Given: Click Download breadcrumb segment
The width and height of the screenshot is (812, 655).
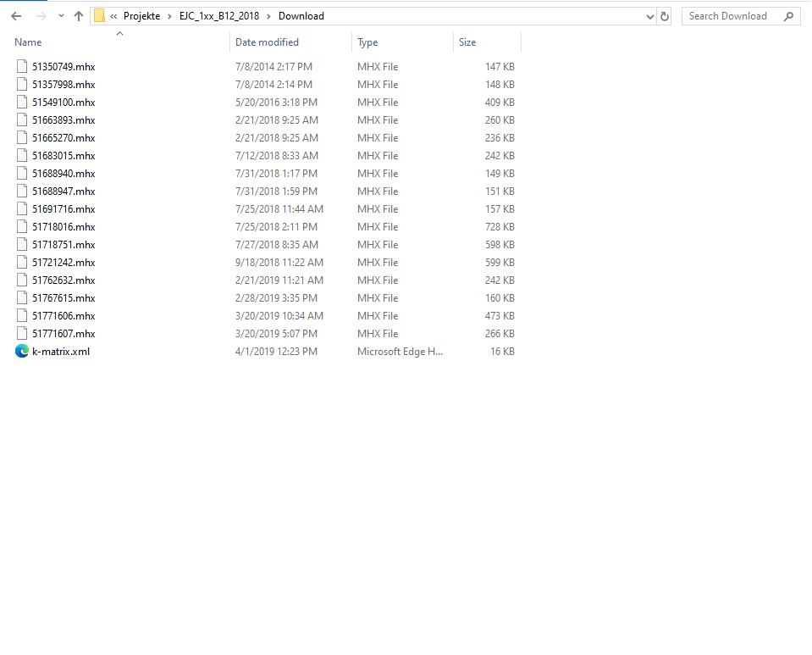Looking at the screenshot, I should click(301, 16).
